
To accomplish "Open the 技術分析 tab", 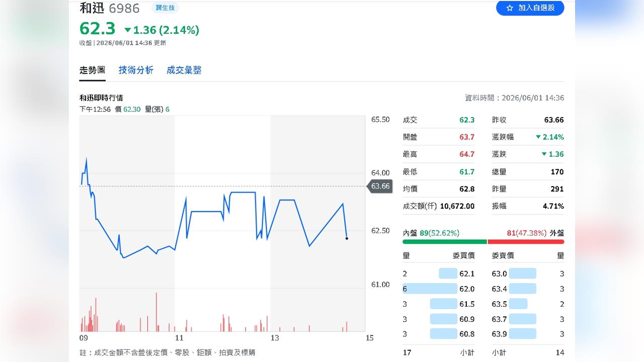I will point(136,70).
